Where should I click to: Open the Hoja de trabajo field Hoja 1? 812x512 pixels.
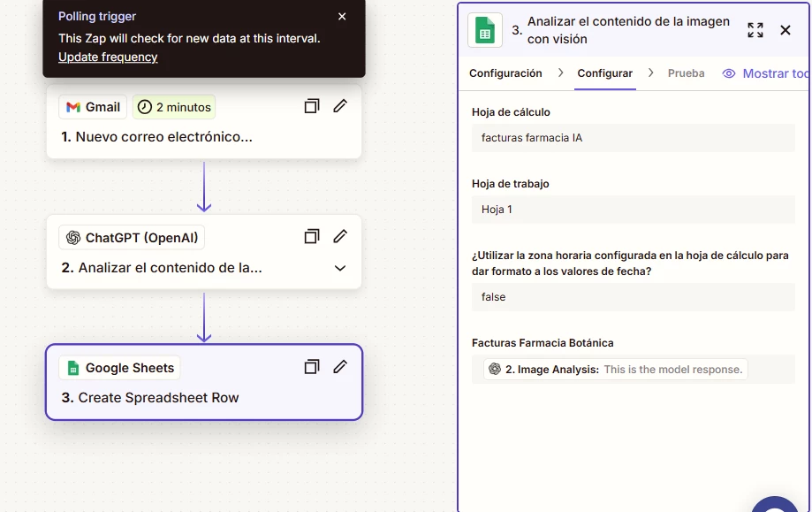(634, 210)
